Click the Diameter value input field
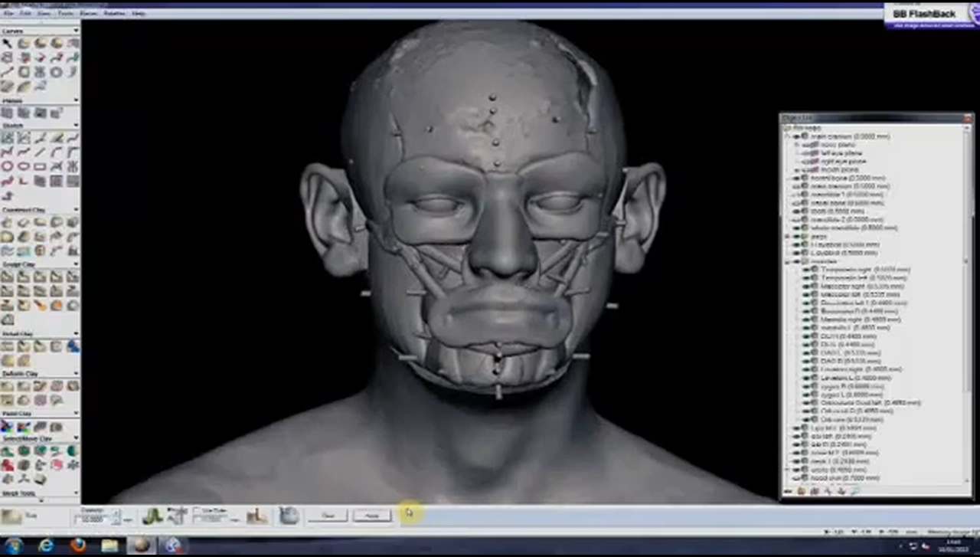980x557 pixels. 95,519
